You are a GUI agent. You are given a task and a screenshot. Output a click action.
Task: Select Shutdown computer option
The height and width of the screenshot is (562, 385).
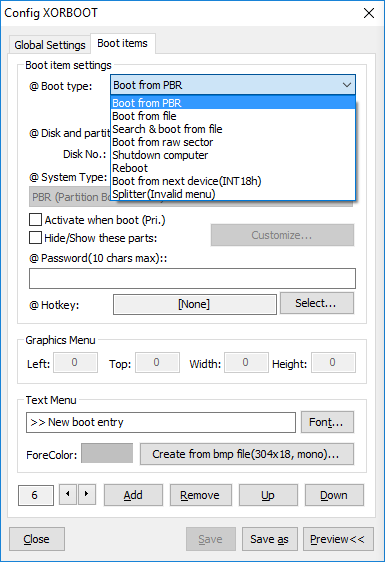[x=233, y=155]
